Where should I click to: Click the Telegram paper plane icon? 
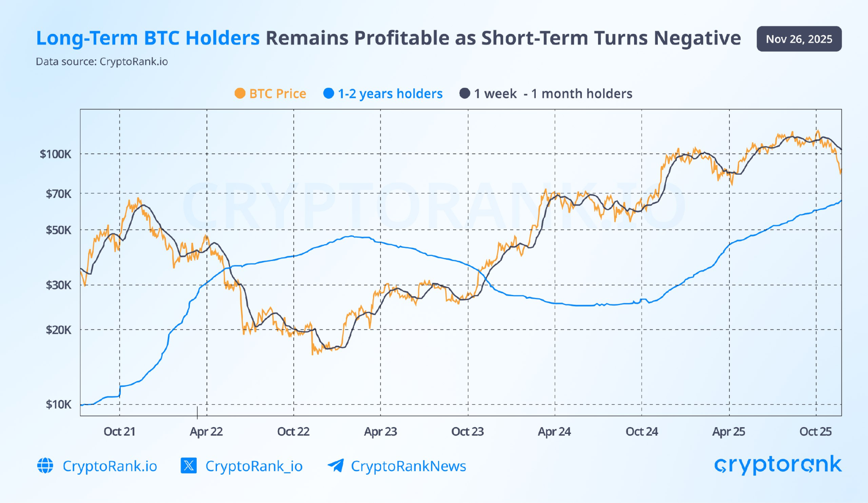pos(336,465)
